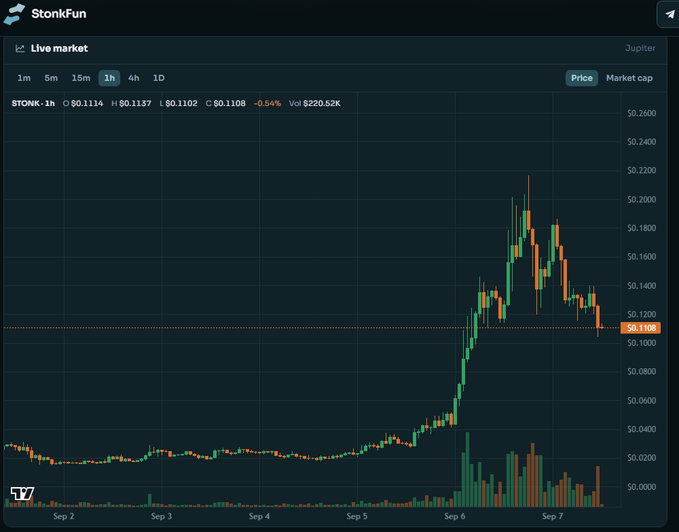Click the high value $0.1137

[135, 103]
